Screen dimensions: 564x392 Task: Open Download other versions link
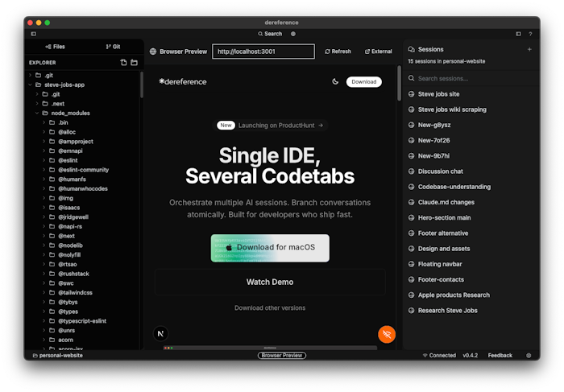point(270,308)
